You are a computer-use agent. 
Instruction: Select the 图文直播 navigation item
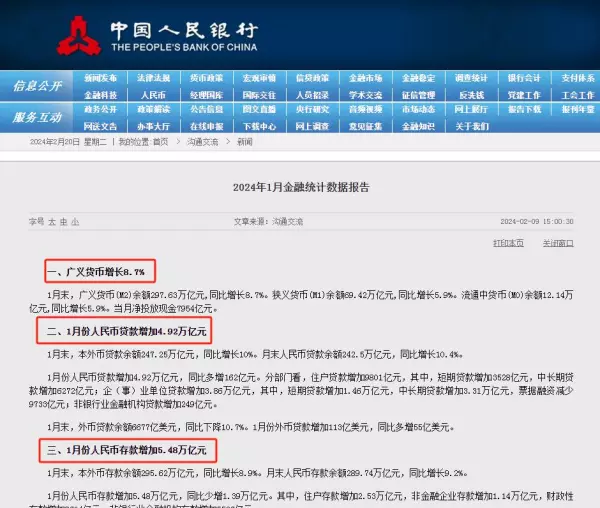259,109
